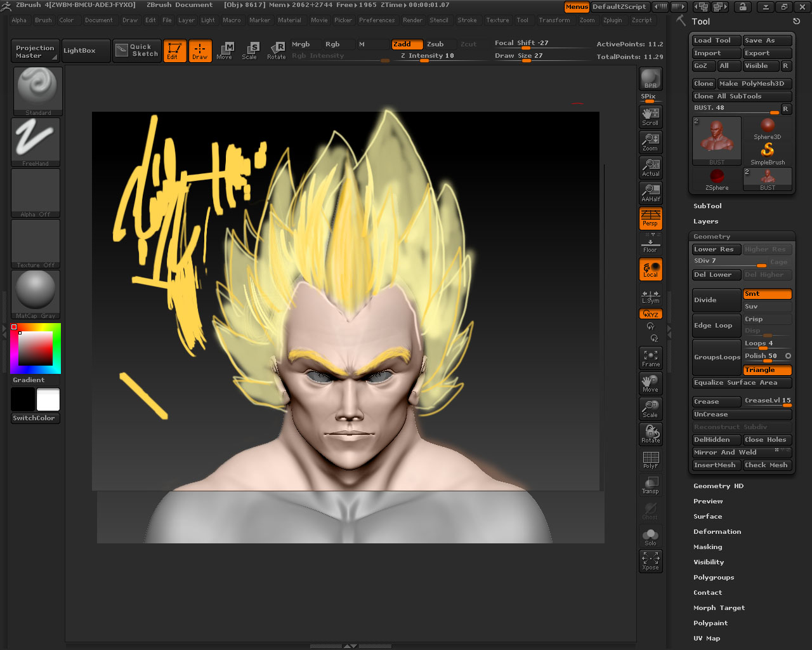Expand the UV Map section
812x650 pixels.
(707, 639)
